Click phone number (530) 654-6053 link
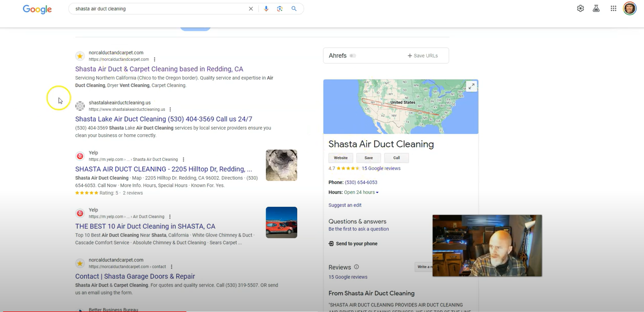Image resolution: width=644 pixels, height=312 pixels. click(361, 182)
